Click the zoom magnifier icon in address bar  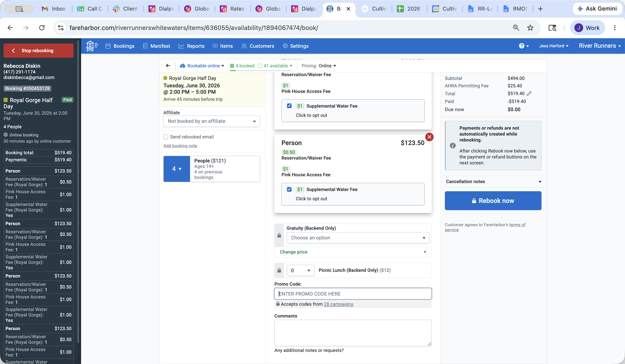coord(516,28)
